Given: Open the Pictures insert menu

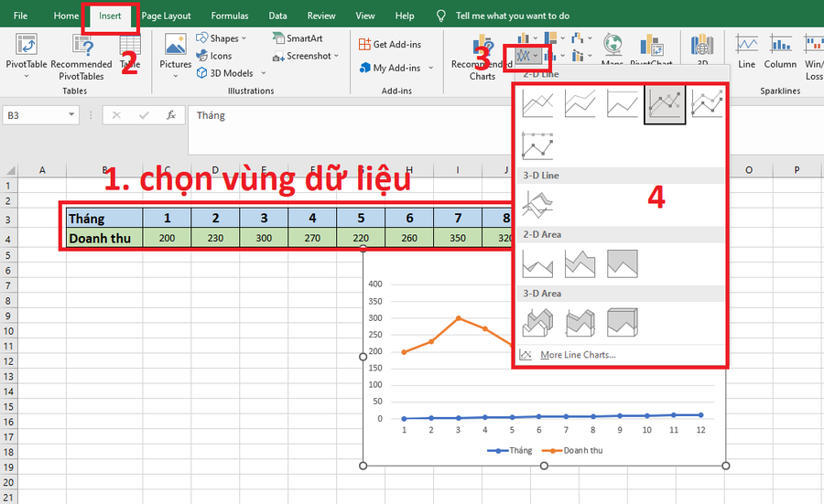Looking at the screenshot, I should click(176, 56).
